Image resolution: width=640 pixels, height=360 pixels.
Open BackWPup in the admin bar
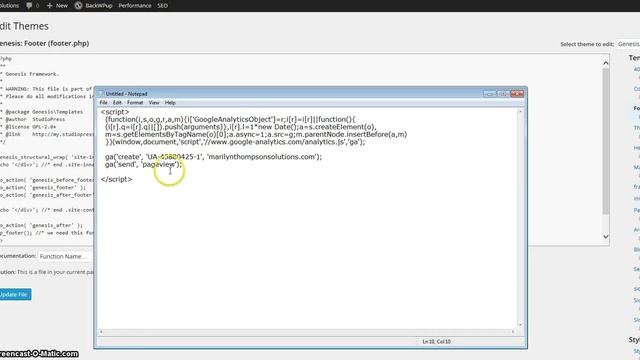pos(99,6)
